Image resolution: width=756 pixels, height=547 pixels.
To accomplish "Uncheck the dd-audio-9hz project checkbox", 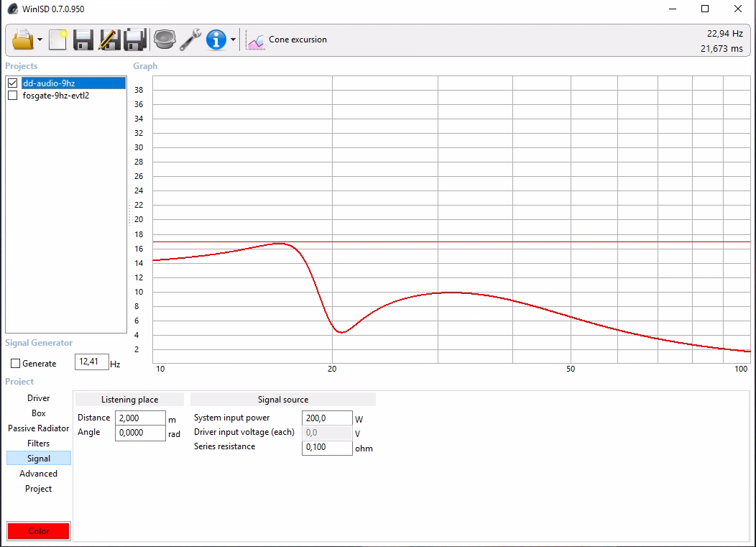I will (x=13, y=83).
